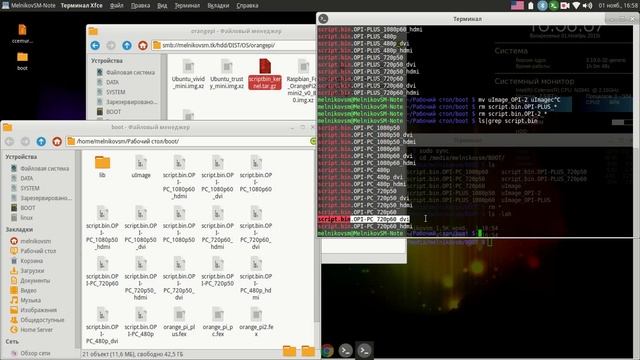
Task: Click the volume speaker tray icon
Action: [587, 5]
